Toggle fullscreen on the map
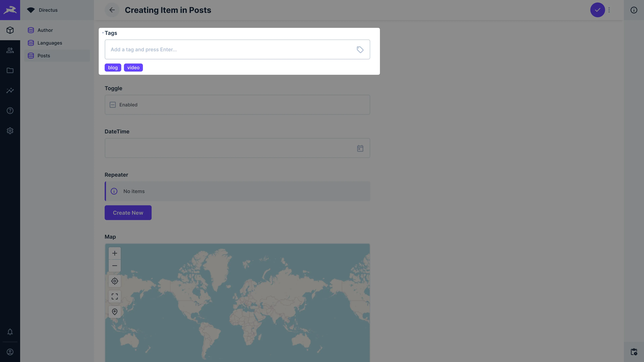 (x=115, y=296)
